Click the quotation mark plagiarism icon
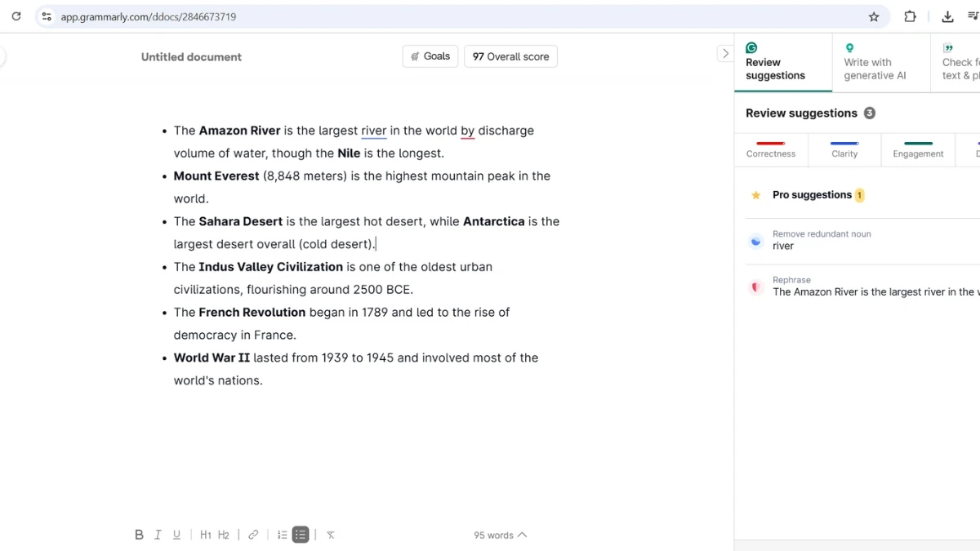The height and width of the screenshot is (551, 980). pyautogui.click(x=948, y=48)
